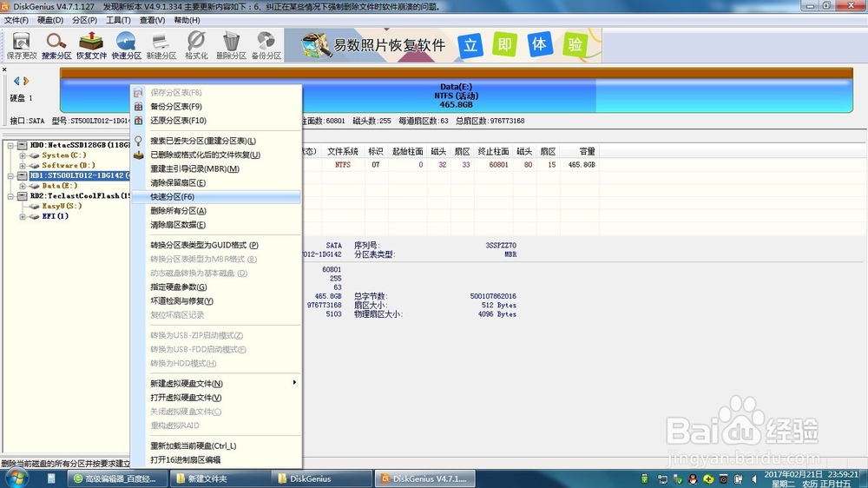Expand the EFI(1) tree node
The image size is (868, 488).
[23, 216]
